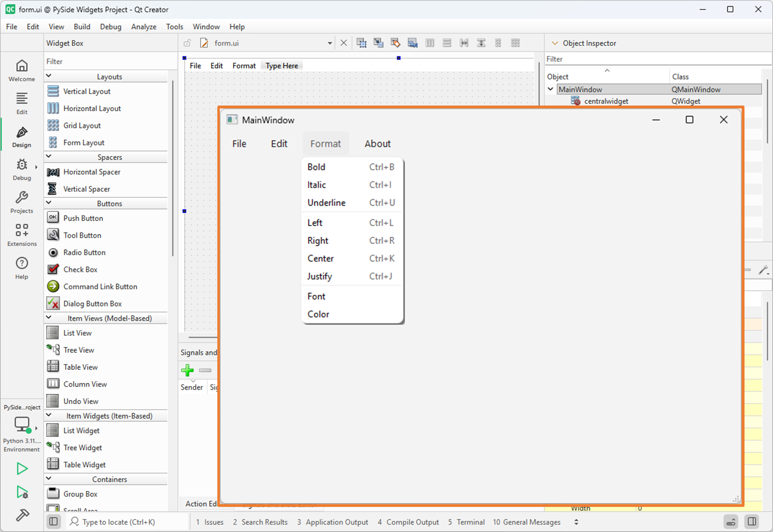
Task: Click Type Here in the form menubar
Action: [x=282, y=66]
